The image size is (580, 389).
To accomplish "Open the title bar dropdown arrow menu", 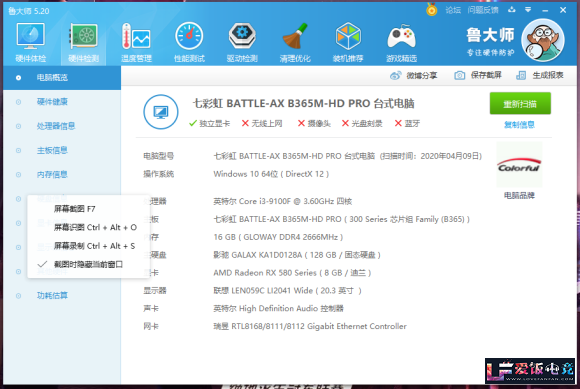I will point(528,10).
